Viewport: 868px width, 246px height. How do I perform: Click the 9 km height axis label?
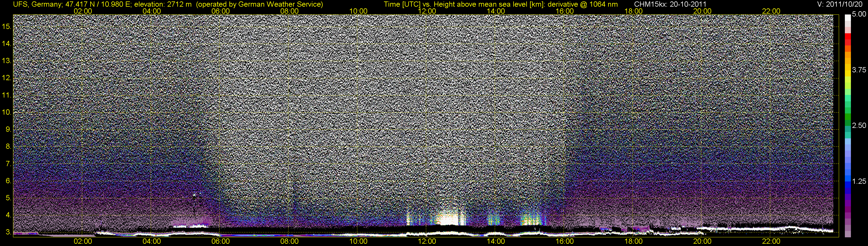[x=8, y=129]
